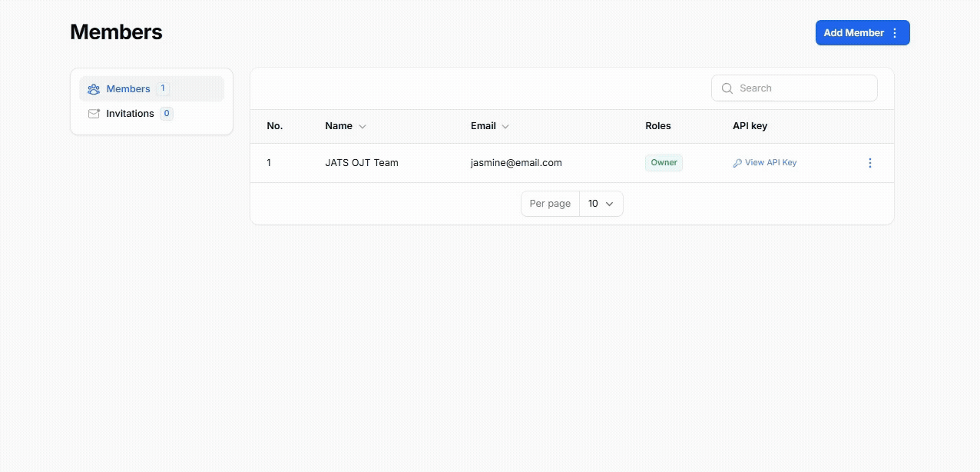Select the Members people icon in sidebar
This screenshot has height=472, width=980.
point(94,89)
